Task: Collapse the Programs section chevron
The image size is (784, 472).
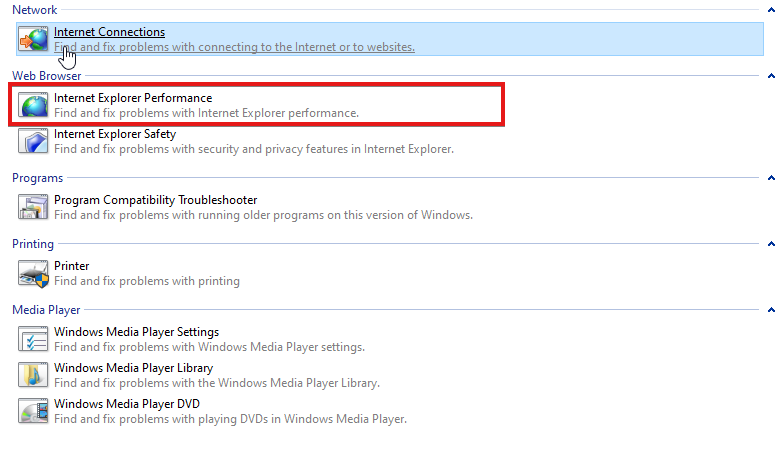Action: coord(771,178)
